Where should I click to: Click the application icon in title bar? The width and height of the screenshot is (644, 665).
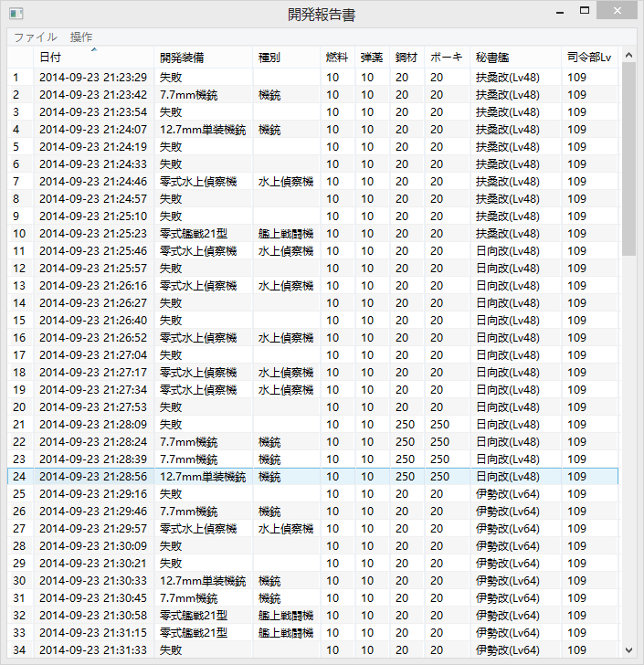(16, 14)
